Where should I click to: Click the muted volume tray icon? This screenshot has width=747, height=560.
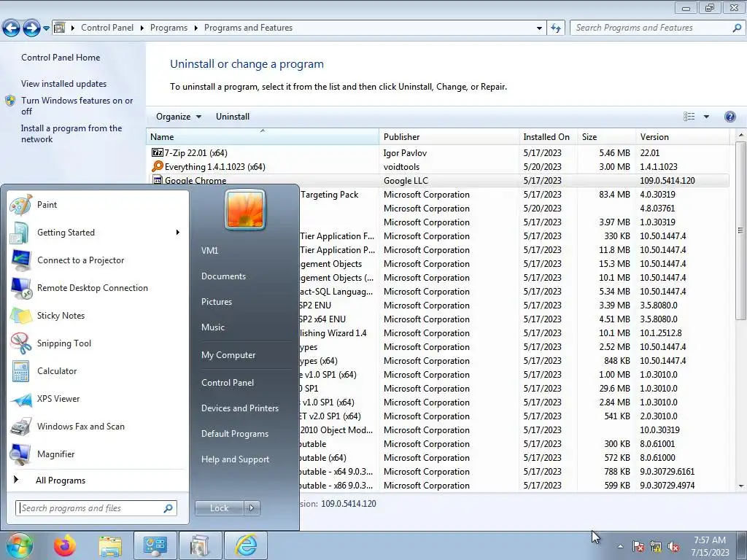pyautogui.click(x=673, y=547)
